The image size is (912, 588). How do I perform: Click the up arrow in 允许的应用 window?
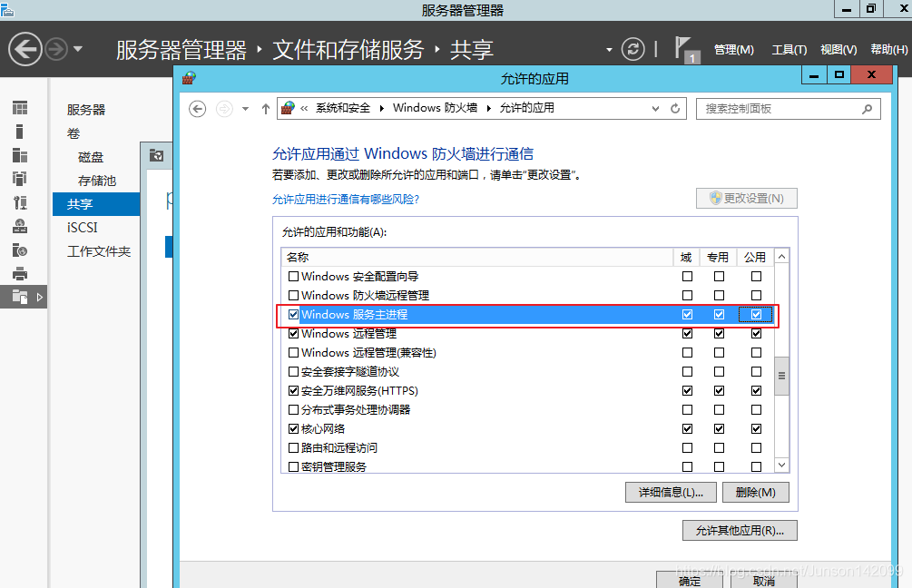coord(266,109)
